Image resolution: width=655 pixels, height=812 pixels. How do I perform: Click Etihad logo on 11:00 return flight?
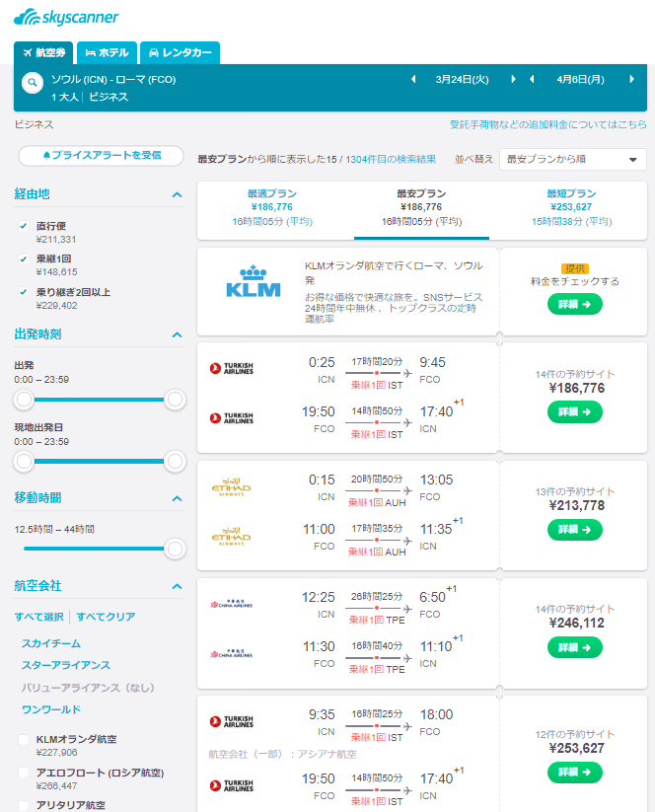point(231,537)
